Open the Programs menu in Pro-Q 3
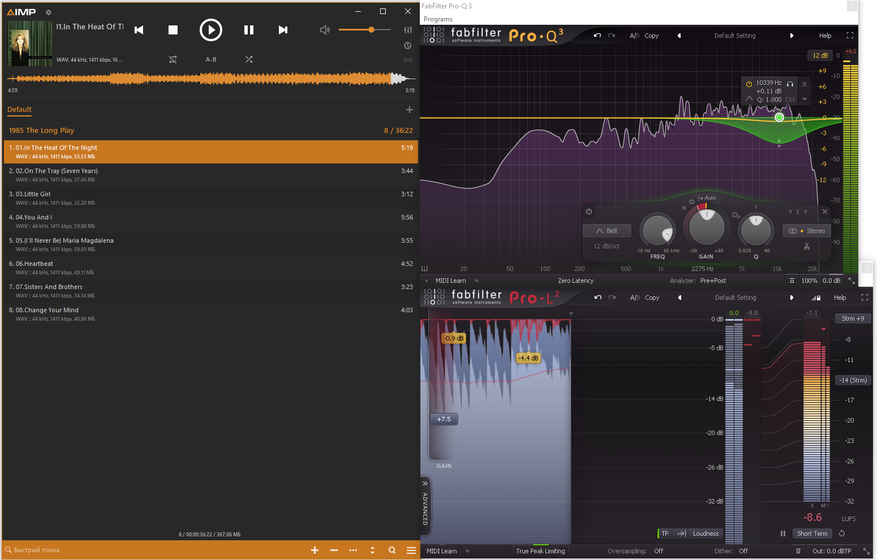This screenshot has height=560, width=877. 438,19
